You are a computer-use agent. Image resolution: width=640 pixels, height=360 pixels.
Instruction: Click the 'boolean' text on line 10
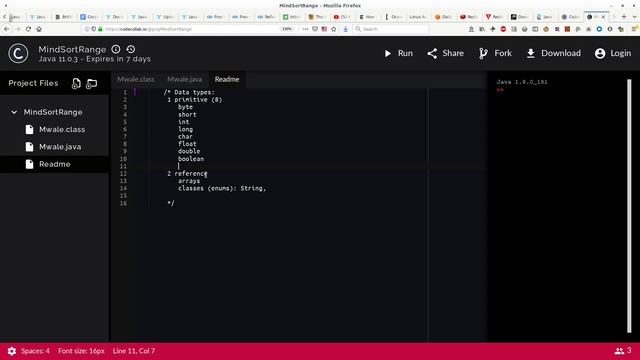click(191, 159)
